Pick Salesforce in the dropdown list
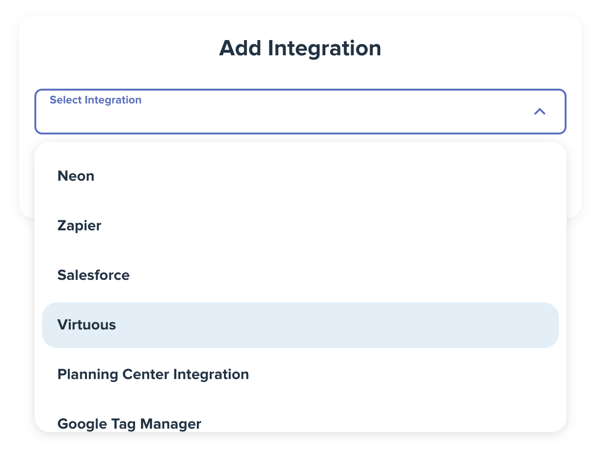 point(300,275)
